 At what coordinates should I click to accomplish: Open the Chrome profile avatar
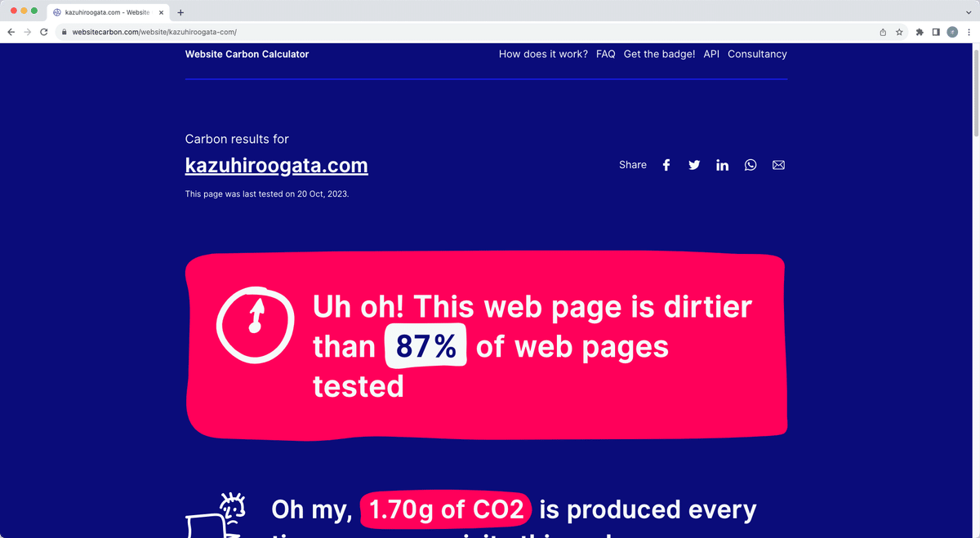point(952,32)
